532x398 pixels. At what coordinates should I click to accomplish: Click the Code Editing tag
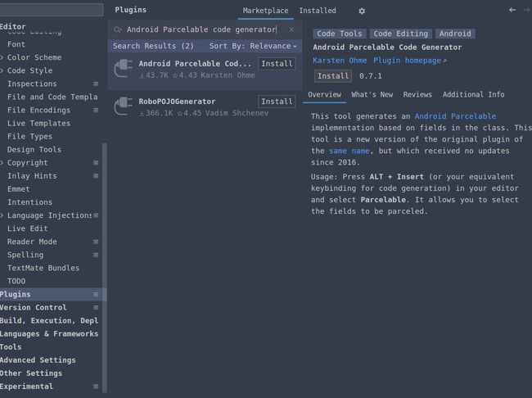click(401, 34)
